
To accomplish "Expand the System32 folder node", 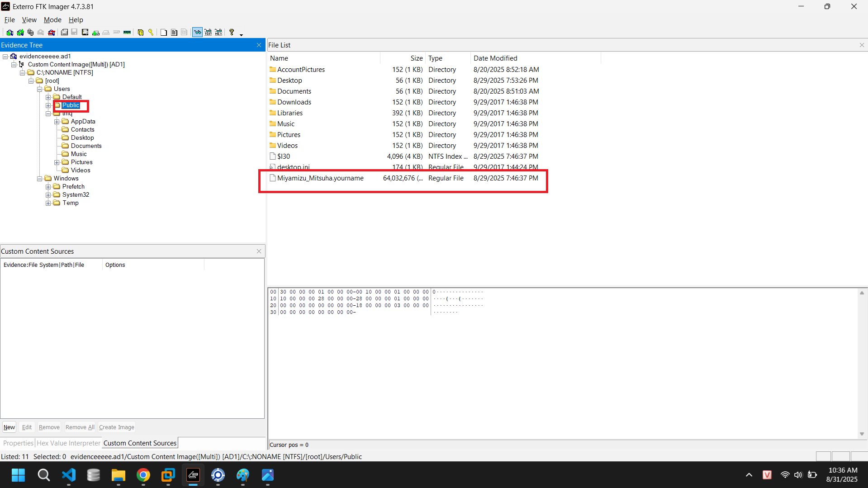I will (48, 195).
